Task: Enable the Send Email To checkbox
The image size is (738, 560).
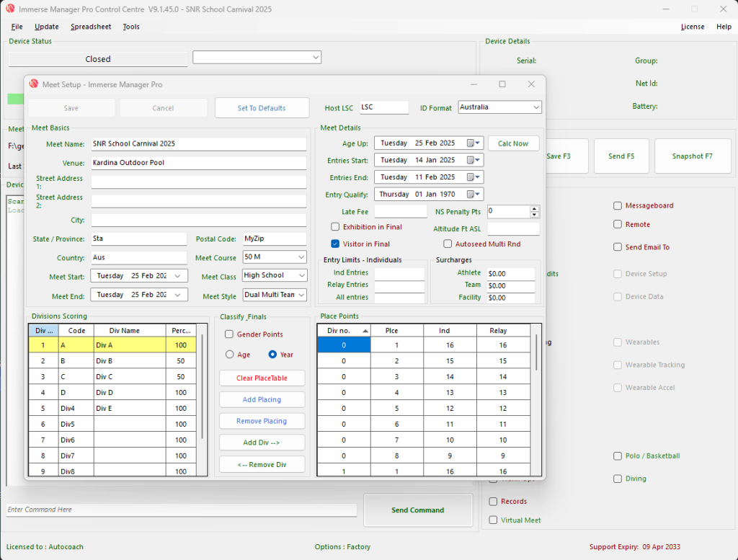Action: point(618,247)
